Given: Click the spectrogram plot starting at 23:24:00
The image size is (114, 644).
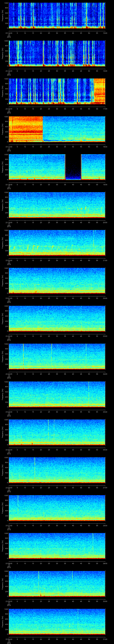Looking at the screenshot, I should 57,394.
